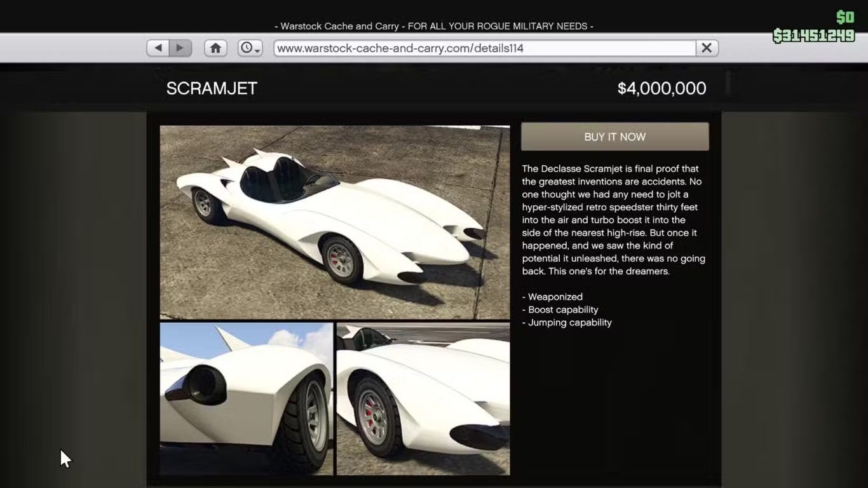Click the green $31451249 bank balance

pyautogui.click(x=813, y=36)
